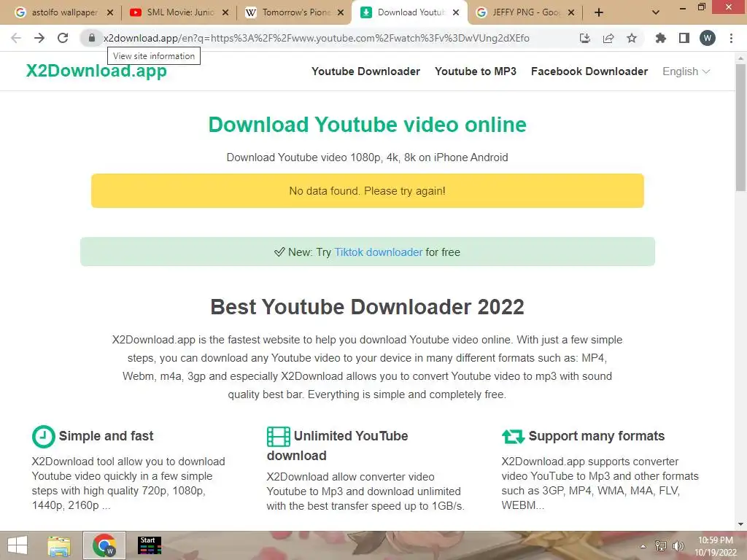Expand the tab search chevron
The height and width of the screenshot is (560, 747).
click(x=656, y=12)
